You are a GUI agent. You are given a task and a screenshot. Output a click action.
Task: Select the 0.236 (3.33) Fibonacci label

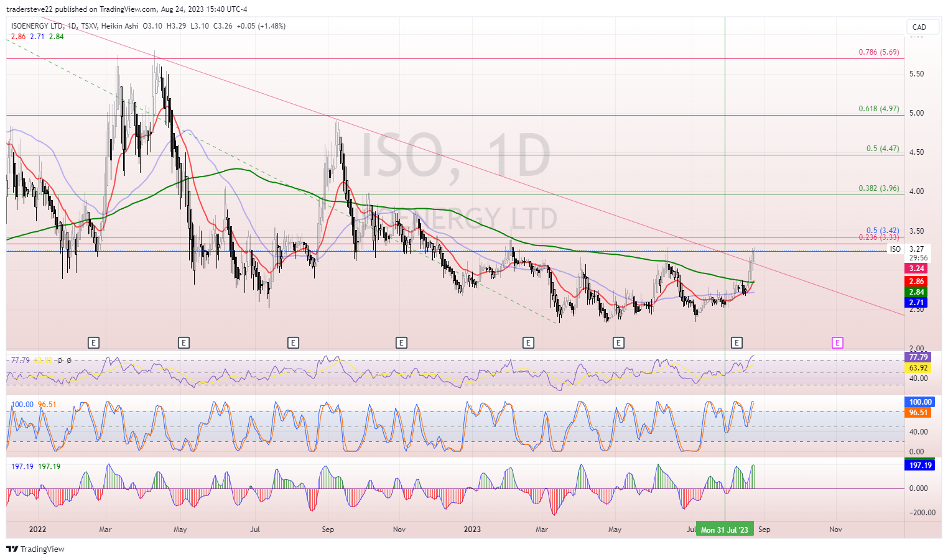(x=878, y=237)
